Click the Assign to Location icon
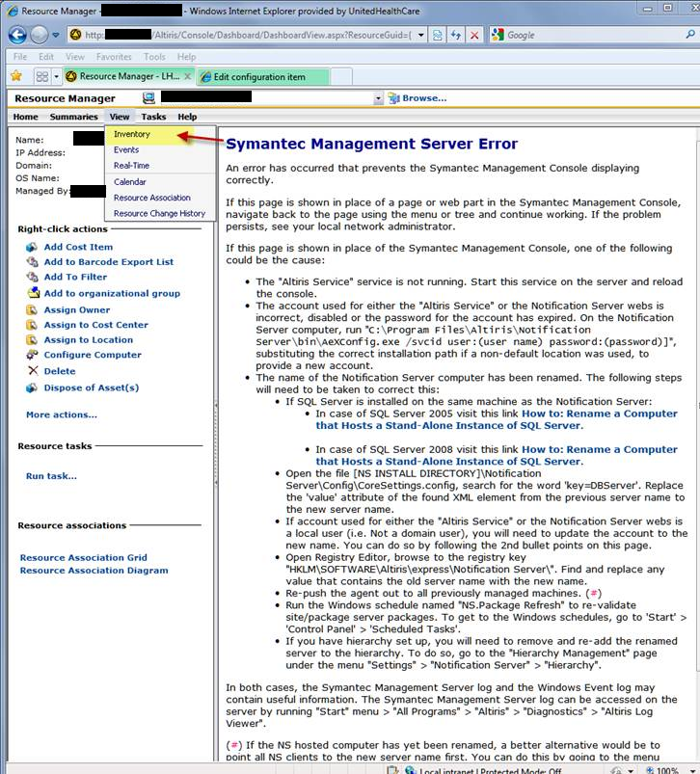The width and height of the screenshot is (700, 774). point(32,339)
